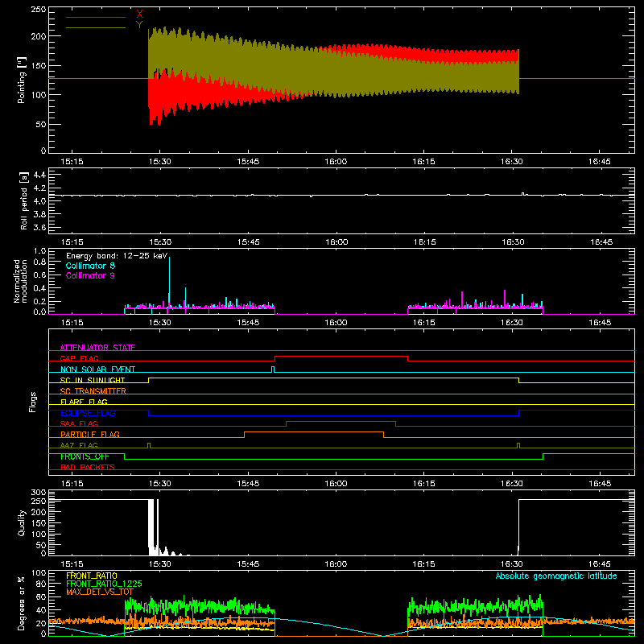644x644 pixels.
Task: Select the green FRONT_RATIO_1225 legend entry
Action: [104, 584]
